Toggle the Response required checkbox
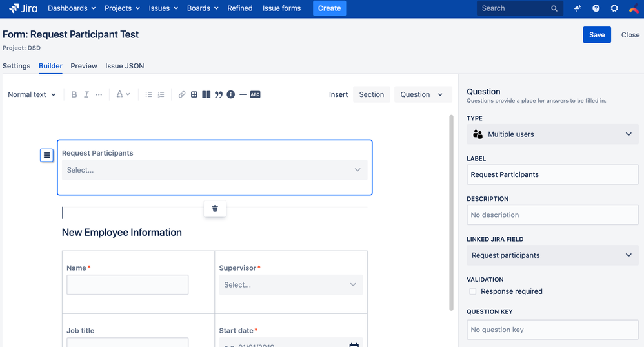Image resolution: width=644 pixels, height=347 pixels. [x=473, y=291]
